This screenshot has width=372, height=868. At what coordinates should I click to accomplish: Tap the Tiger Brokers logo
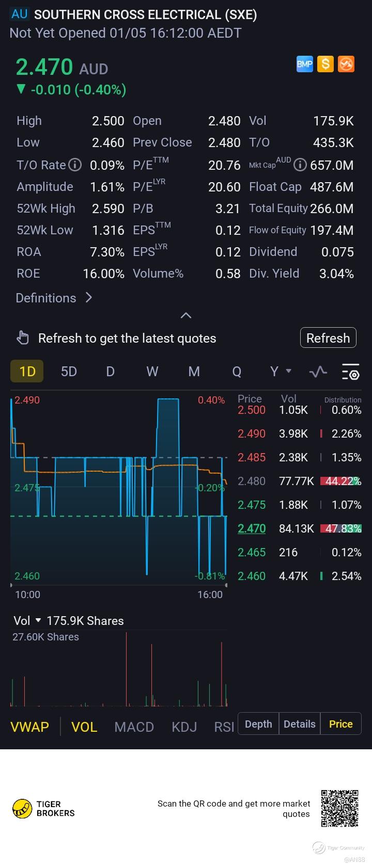pyautogui.click(x=43, y=809)
